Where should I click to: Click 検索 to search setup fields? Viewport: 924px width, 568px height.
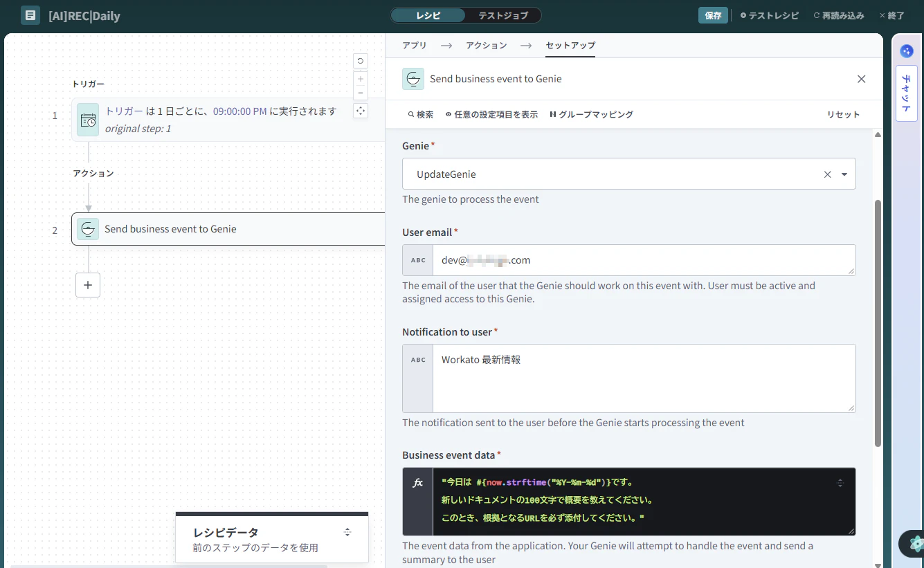click(x=421, y=114)
